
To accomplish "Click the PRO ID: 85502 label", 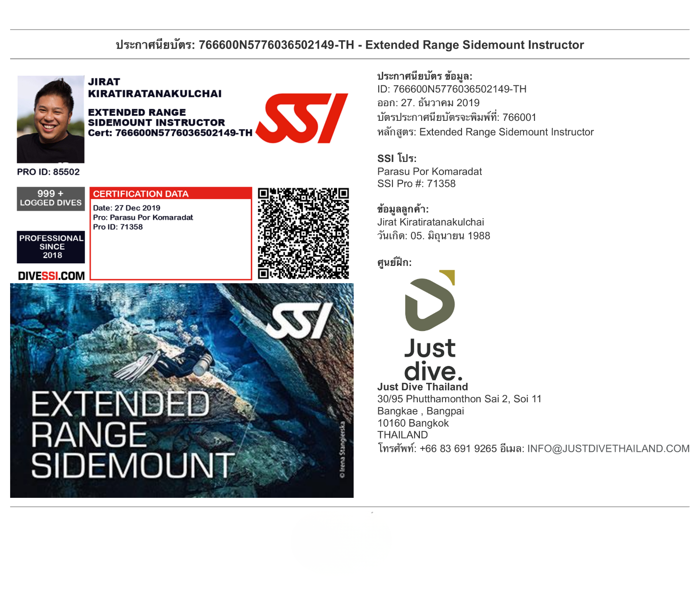I will (48, 172).
